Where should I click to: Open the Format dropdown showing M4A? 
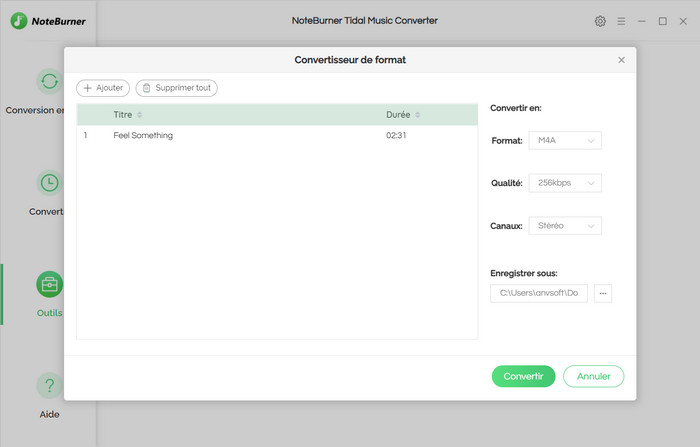tap(565, 140)
